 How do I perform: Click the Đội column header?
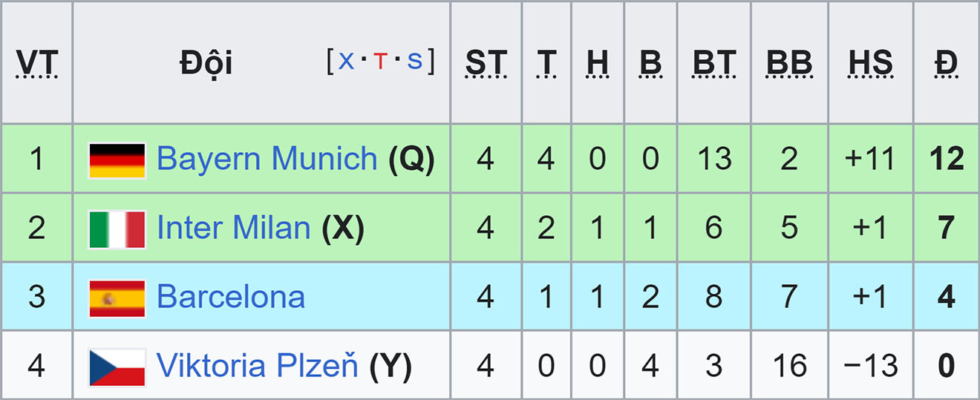click(x=206, y=64)
